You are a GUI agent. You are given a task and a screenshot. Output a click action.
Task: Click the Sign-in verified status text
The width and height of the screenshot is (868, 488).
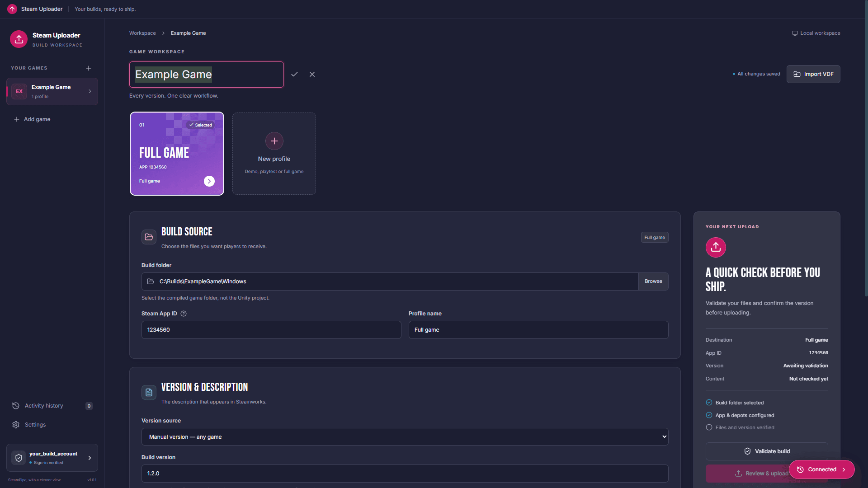[x=48, y=463]
